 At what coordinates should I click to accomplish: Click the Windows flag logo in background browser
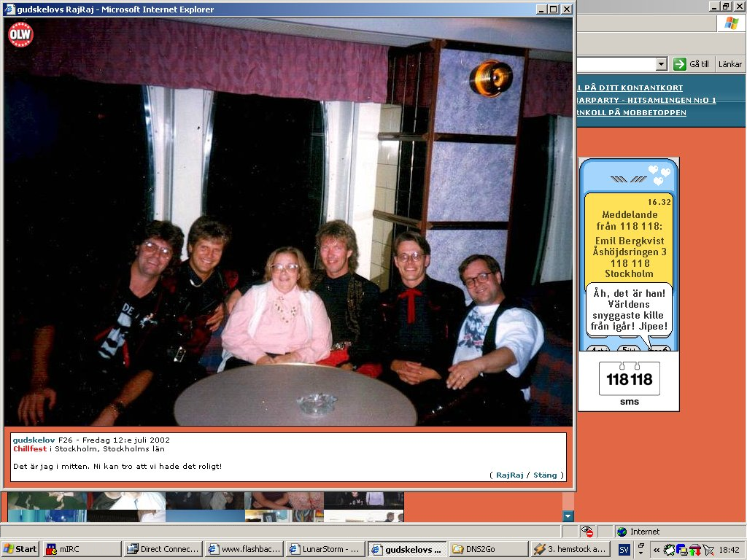pyautogui.click(x=731, y=23)
